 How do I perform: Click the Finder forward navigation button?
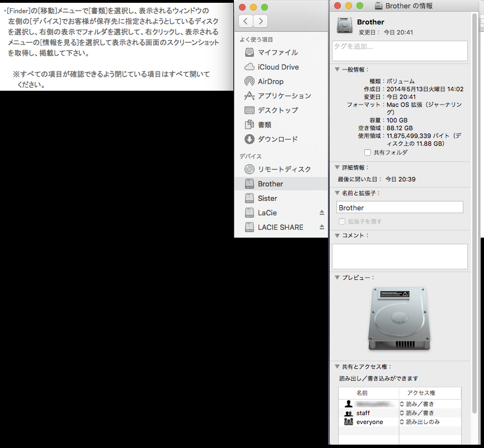pos(260,21)
